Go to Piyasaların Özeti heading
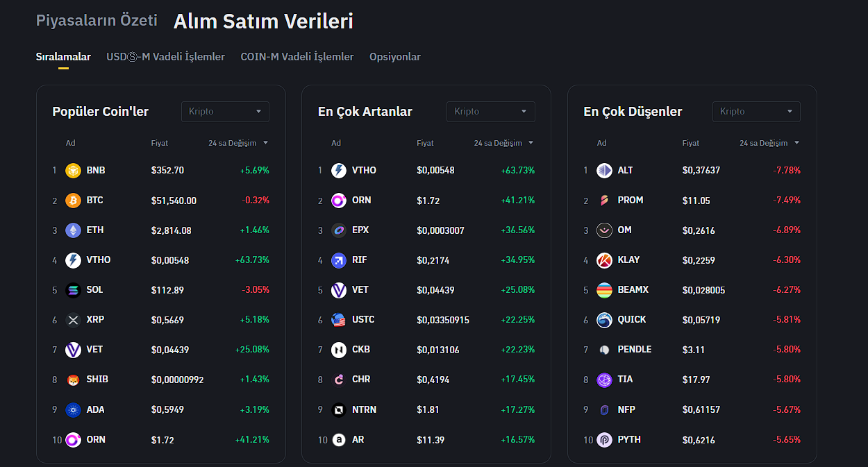The width and height of the screenshot is (868, 467). [97, 20]
